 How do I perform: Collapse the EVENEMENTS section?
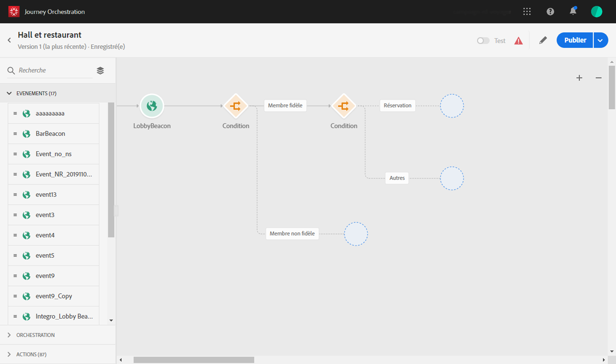[x=9, y=93]
